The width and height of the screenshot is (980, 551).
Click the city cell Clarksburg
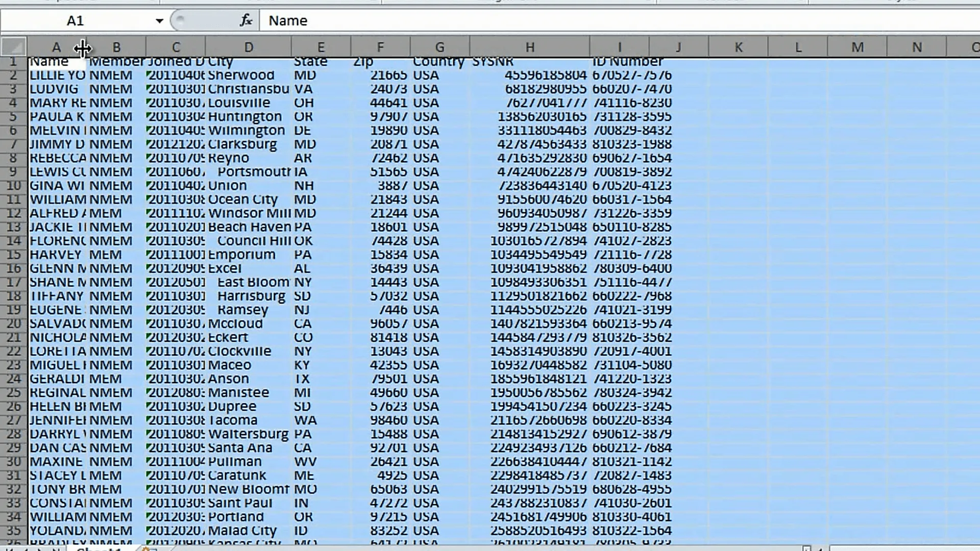tap(249, 144)
